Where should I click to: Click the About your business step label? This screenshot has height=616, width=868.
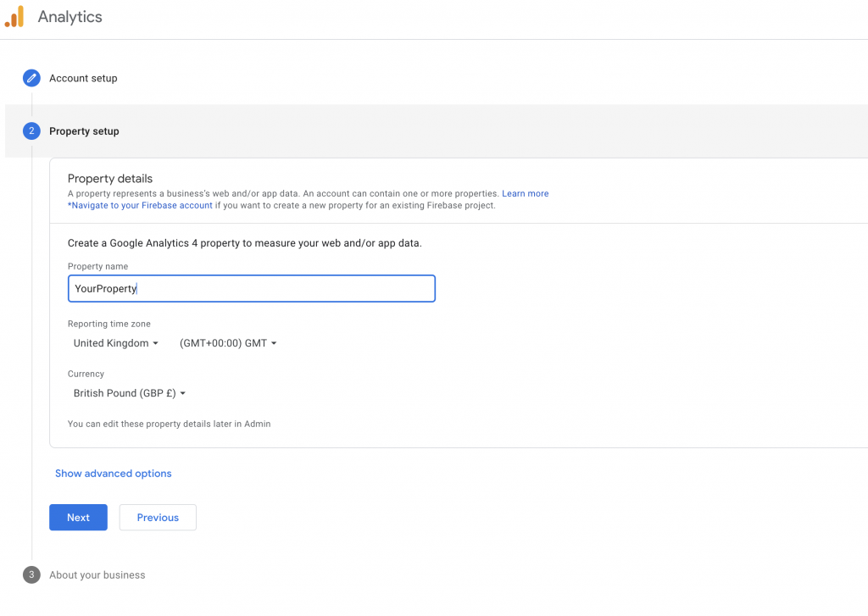point(97,574)
